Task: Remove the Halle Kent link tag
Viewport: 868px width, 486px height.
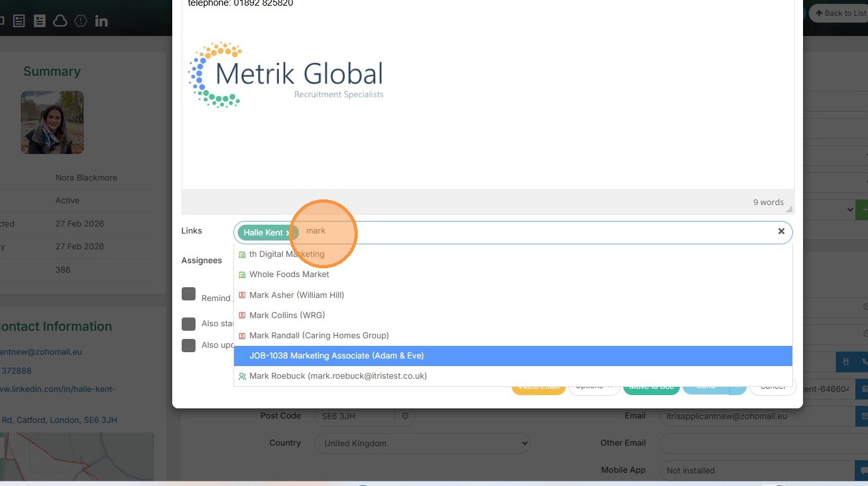Action: pyautogui.click(x=288, y=233)
